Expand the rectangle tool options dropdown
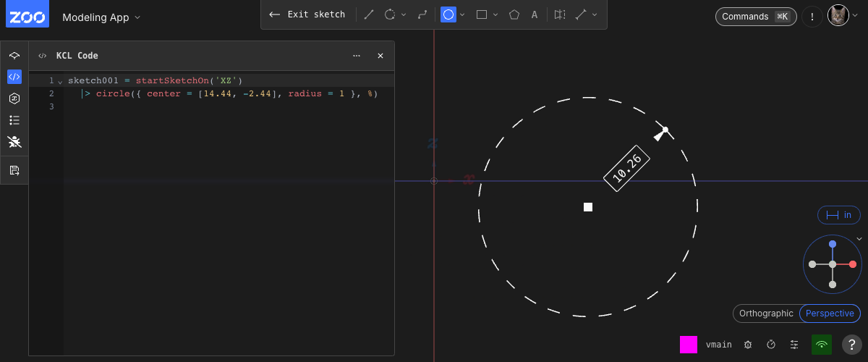The image size is (868, 362). pos(495,14)
